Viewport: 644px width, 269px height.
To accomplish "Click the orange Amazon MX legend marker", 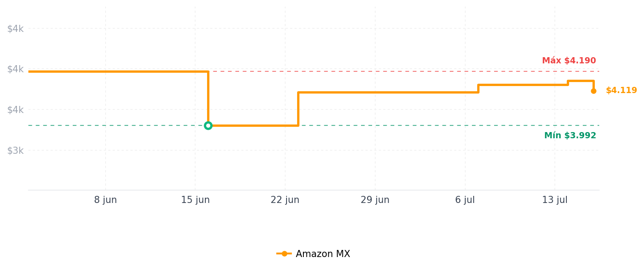I will [284, 254].
